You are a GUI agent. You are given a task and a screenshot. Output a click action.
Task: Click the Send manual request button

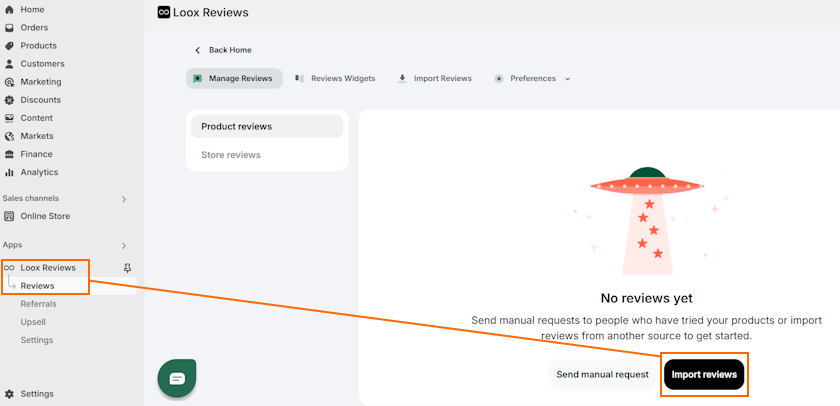[602, 374]
